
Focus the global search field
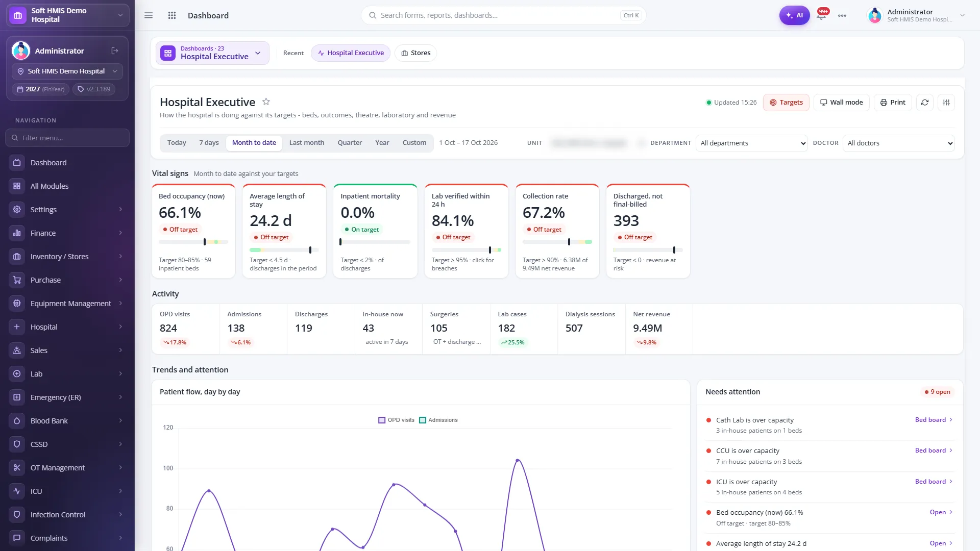tap(503, 15)
